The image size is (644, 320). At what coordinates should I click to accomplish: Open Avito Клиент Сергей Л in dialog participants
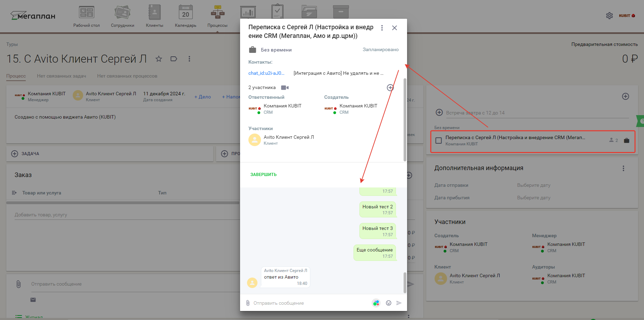click(281, 140)
